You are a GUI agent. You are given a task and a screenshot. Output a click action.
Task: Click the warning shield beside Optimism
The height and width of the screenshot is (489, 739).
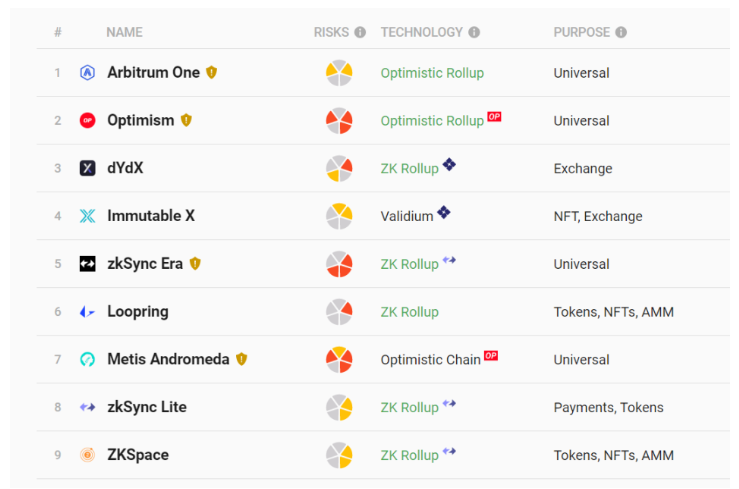(187, 120)
